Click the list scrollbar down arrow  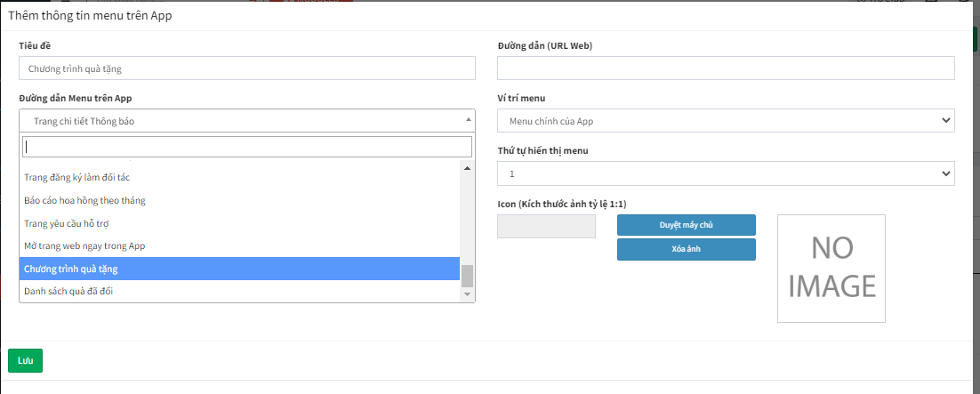point(467,294)
